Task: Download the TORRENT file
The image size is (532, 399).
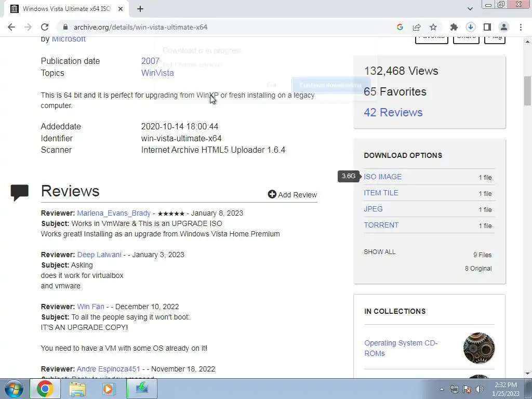Action: pos(381,225)
